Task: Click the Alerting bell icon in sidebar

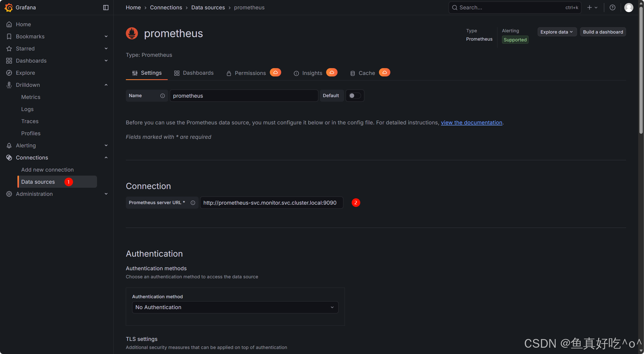Action: 9,146
